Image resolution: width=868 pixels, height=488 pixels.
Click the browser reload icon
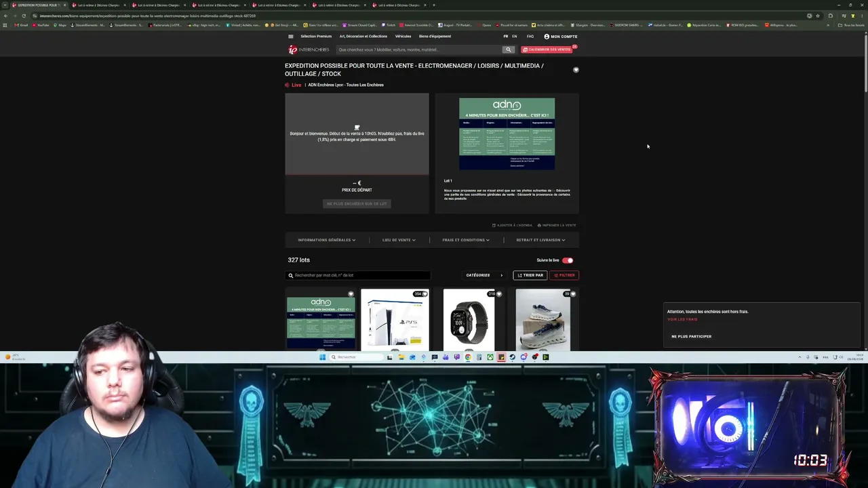coord(24,16)
